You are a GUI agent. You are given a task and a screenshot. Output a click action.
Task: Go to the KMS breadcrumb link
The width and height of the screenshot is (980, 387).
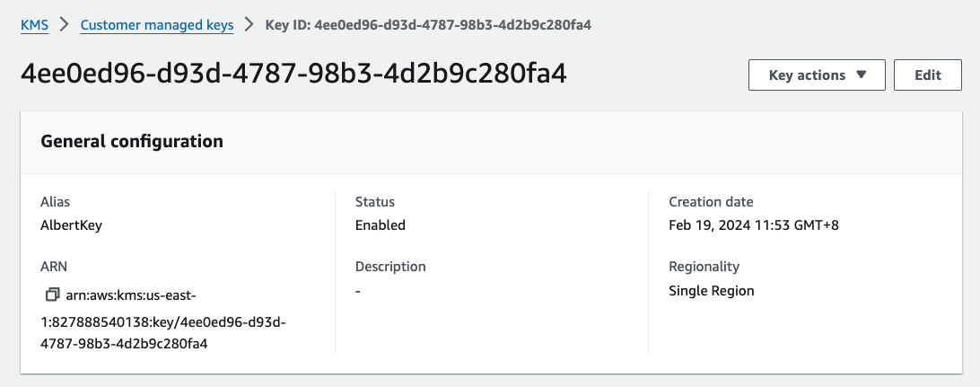coord(34,25)
